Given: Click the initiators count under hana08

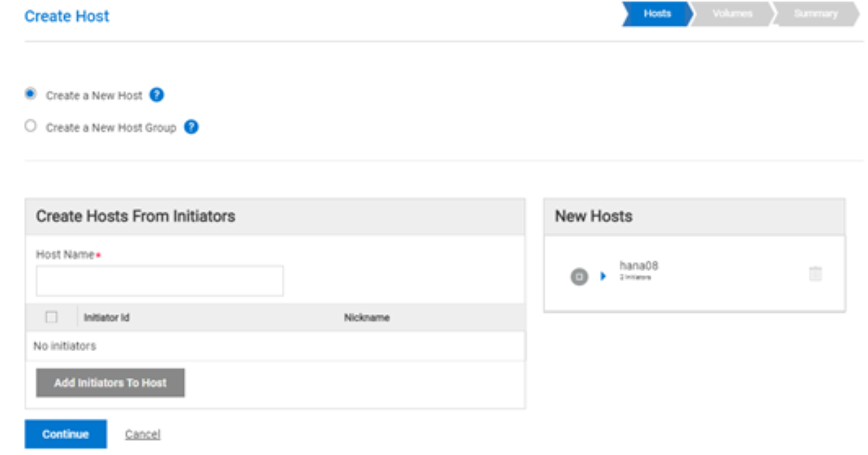Looking at the screenshot, I should [635, 277].
